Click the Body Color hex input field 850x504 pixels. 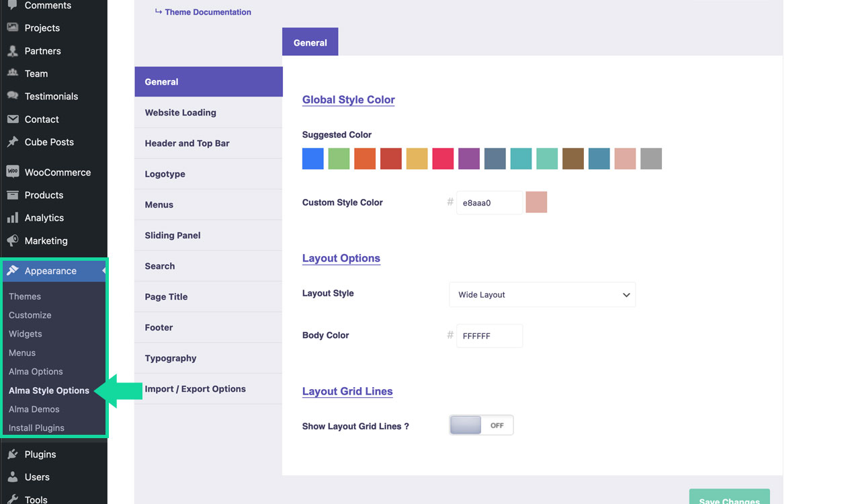coord(489,336)
